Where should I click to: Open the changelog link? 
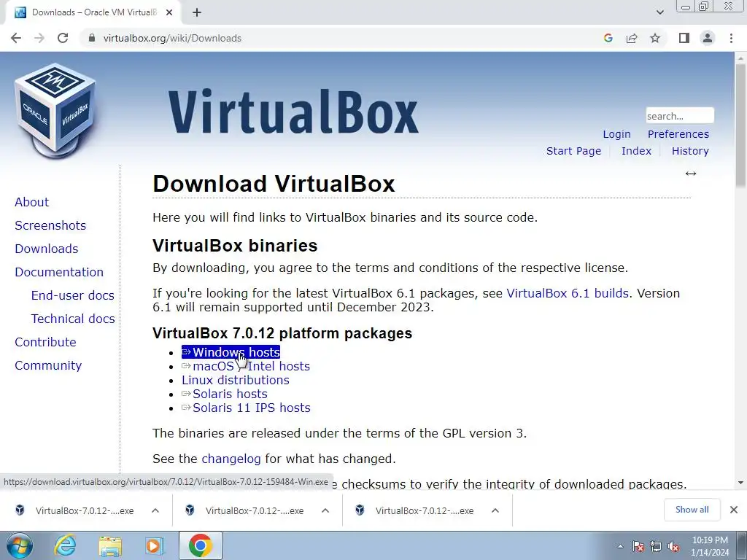pos(231,459)
